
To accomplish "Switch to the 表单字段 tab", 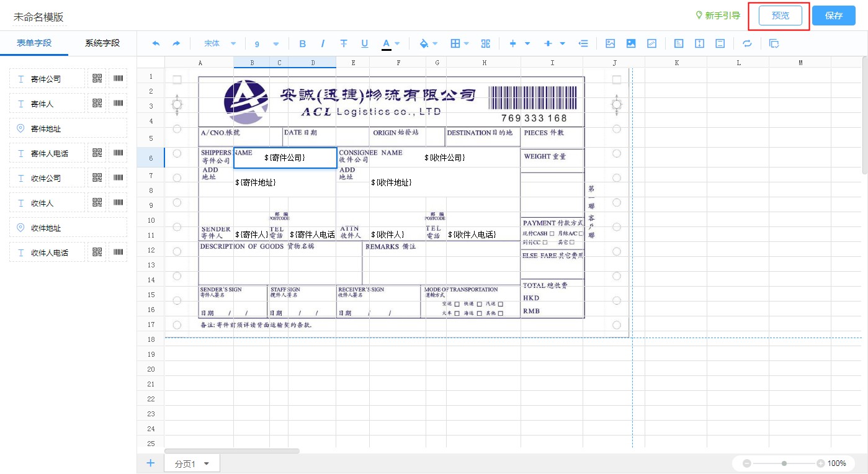I will (34, 43).
